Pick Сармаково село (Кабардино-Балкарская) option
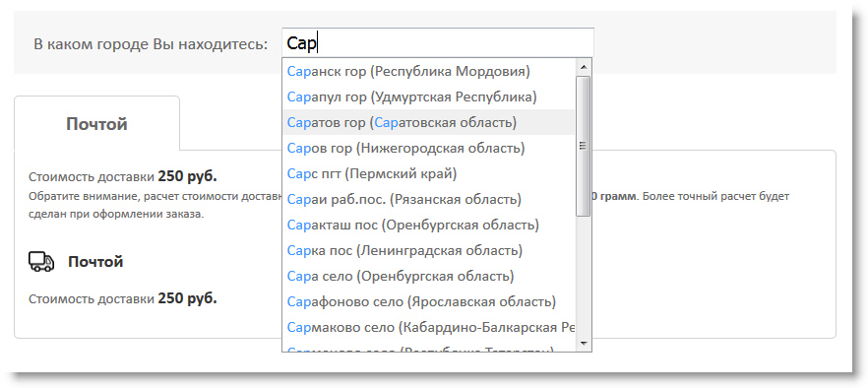The width and height of the screenshot is (868, 388). coord(429,327)
